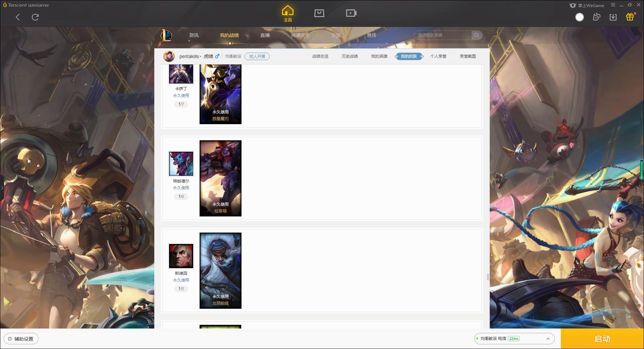The height and width of the screenshot is (349, 644).
Task: Switch to the 个人荣誉 tab
Action: [x=438, y=56]
